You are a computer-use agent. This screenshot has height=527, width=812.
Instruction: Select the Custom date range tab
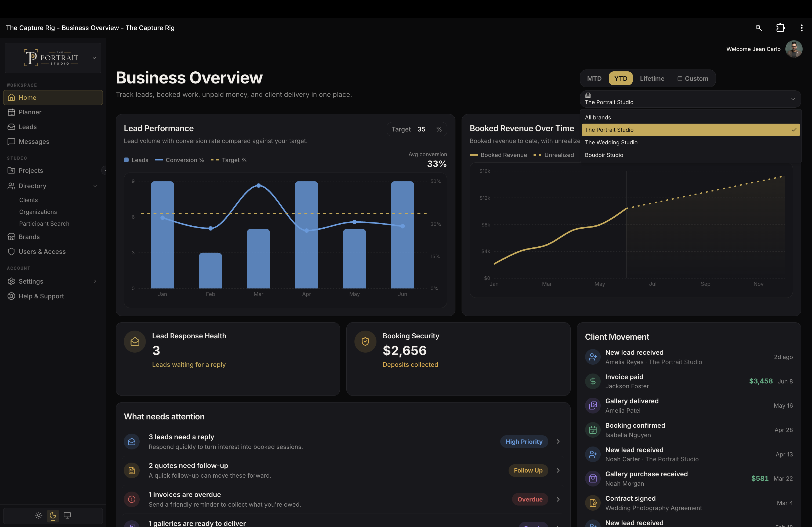[x=693, y=78]
